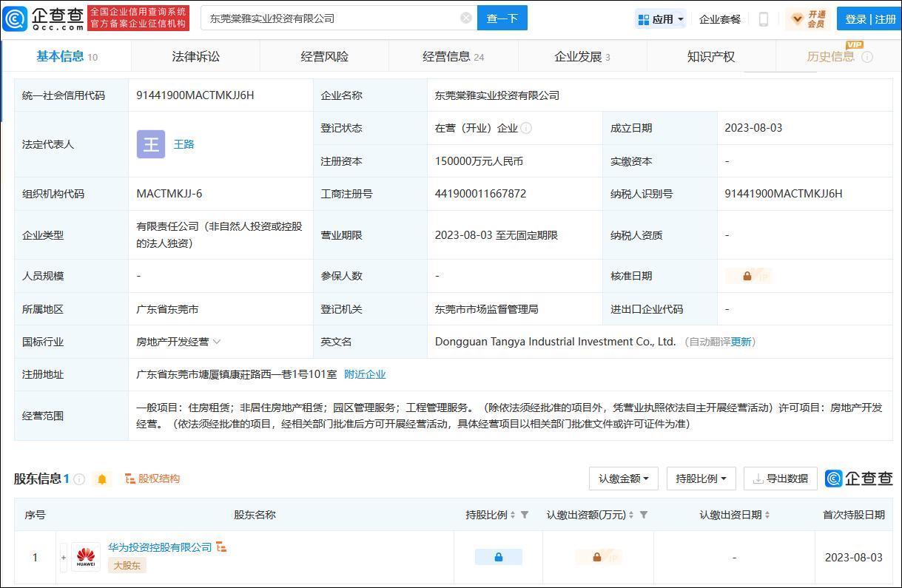The image size is (902, 588).
Task: Open 认缴金额 dropdown
Action: pos(623,479)
